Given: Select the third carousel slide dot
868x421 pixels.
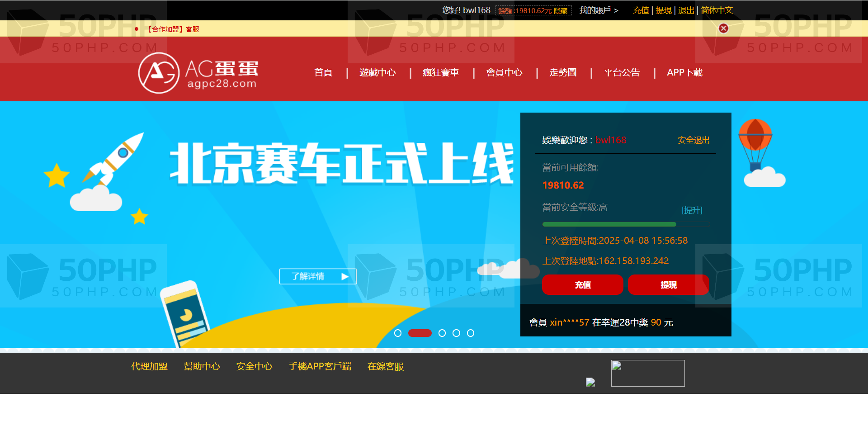Looking at the screenshot, I should point(442,333).
